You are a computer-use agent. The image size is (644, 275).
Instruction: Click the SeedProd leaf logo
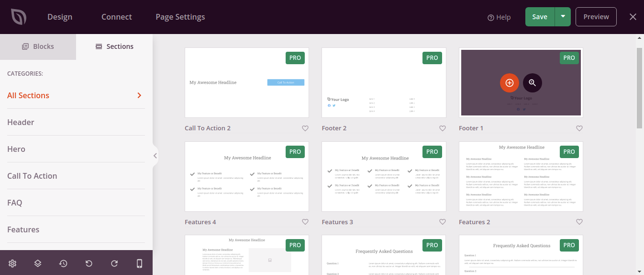point(19,17)
